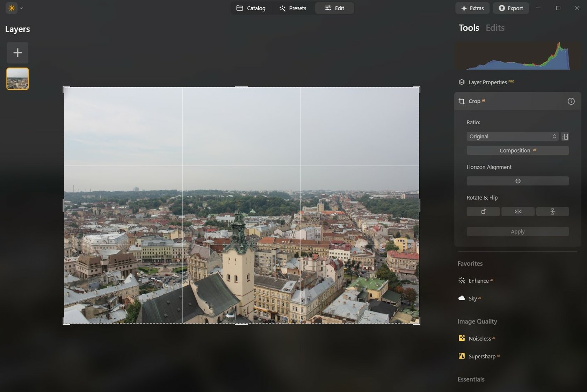Open the app logo dropdown chevron
Image resolution: width=587 pixels, height=392 pixels.
[x=21, y=8]
